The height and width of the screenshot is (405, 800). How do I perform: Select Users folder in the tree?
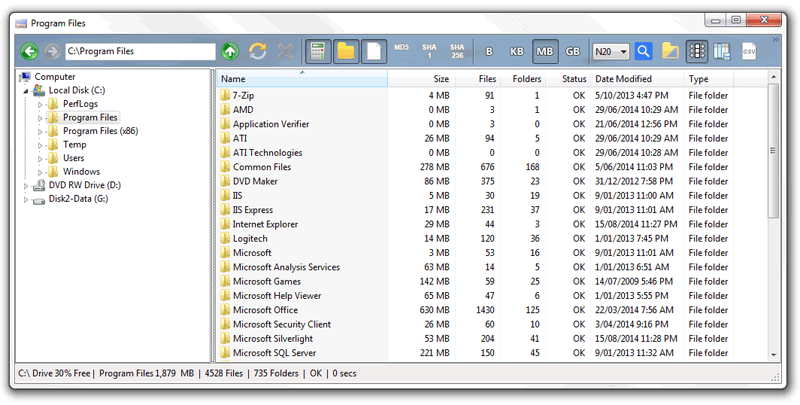[x=73, y=158]
